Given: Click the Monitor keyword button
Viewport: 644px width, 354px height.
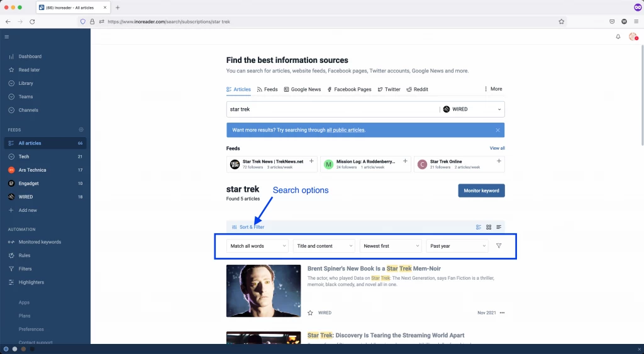Looking at the screenshot, I should tap(481, 191).
